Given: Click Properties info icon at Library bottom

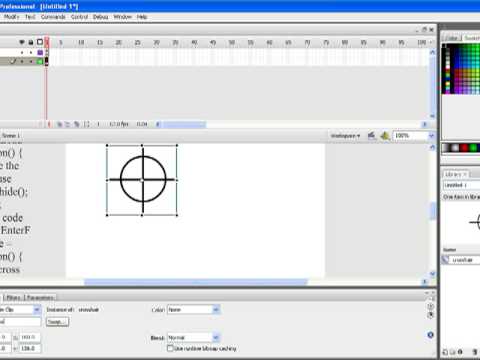Looking at the screenshot, I should 460,352.
